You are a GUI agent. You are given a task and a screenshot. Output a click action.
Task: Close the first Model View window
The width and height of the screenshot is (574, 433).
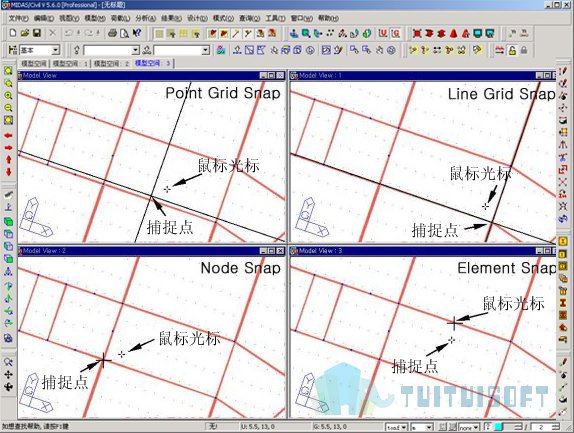pos(280,75)
